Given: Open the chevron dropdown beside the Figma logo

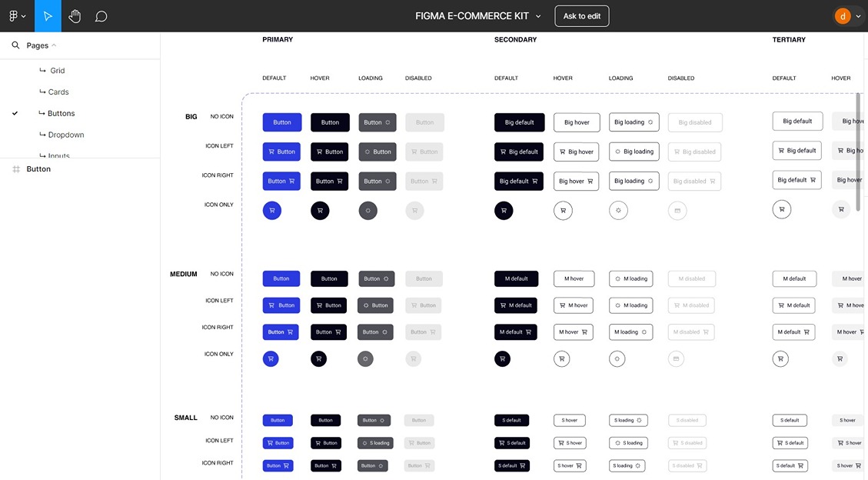Looking at the screenshot, I should [x=25, y=15].
